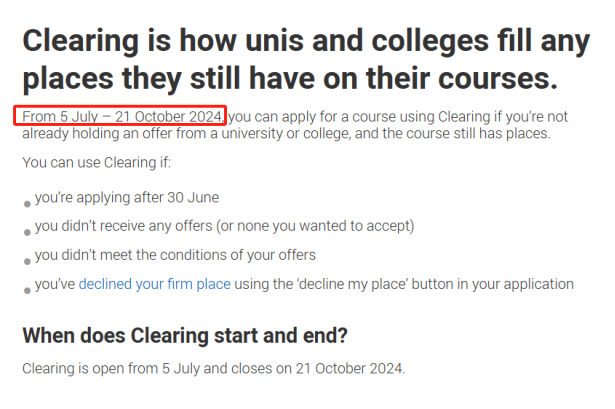Select the 'When does Clearing start and end?' heading
Viewport: 615px width, 409px height.
pos(185,336)
